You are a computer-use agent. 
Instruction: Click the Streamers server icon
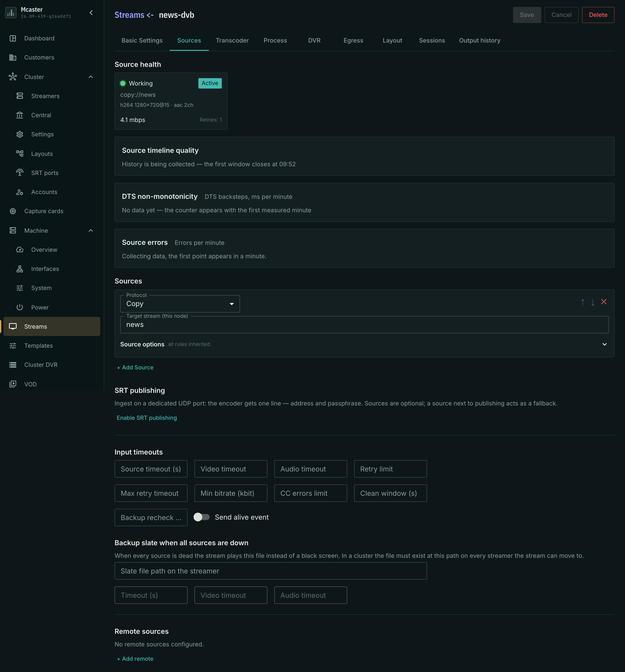(x=20, y=96)
